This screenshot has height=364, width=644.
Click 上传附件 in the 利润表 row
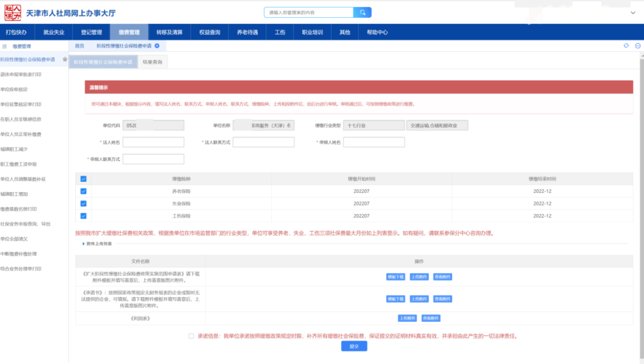tap(407, 318)
